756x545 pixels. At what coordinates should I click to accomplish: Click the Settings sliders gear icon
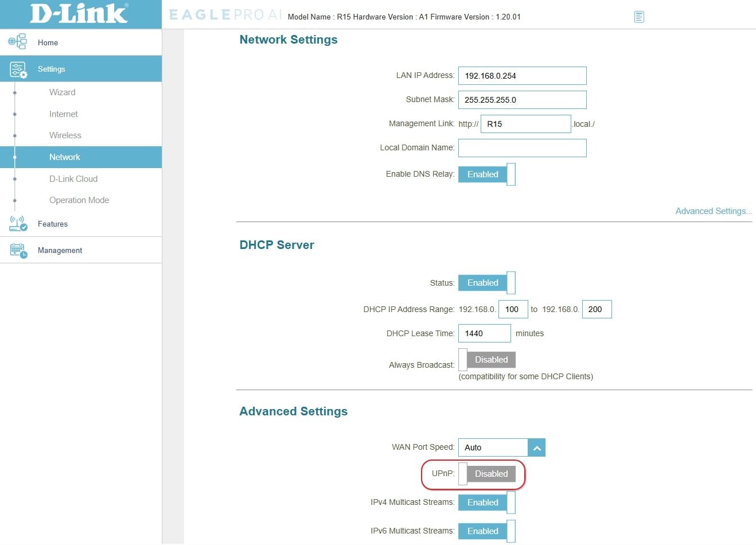(18, 69)
